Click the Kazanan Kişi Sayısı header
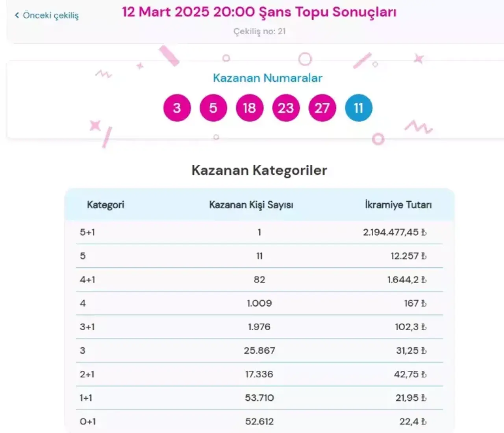The height and width of the screenshot is (433, 504). click(x=251, y=205)
